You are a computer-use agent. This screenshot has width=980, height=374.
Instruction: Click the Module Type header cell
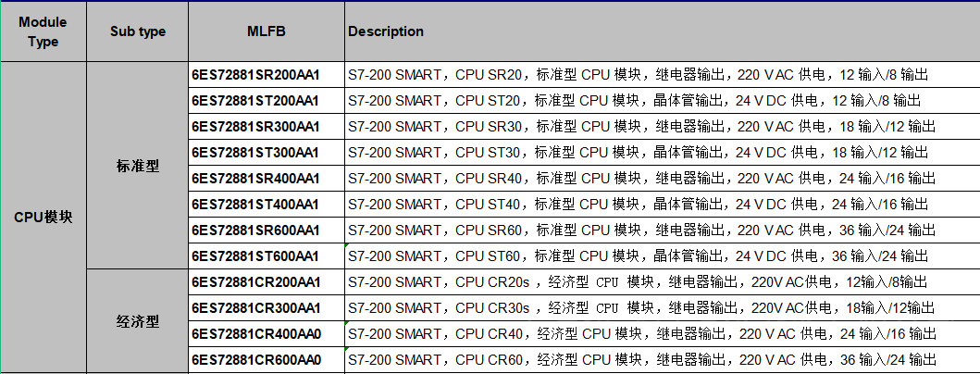point(43,31)
